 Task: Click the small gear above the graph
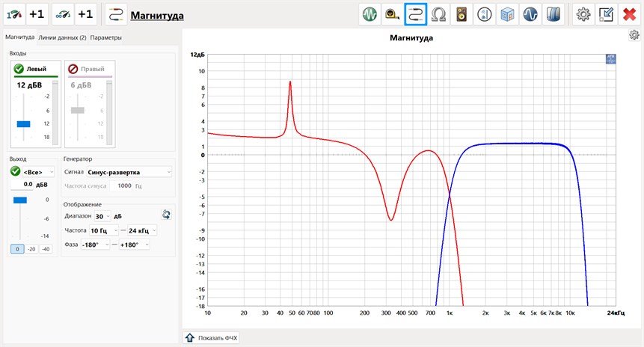coord(634,35)
